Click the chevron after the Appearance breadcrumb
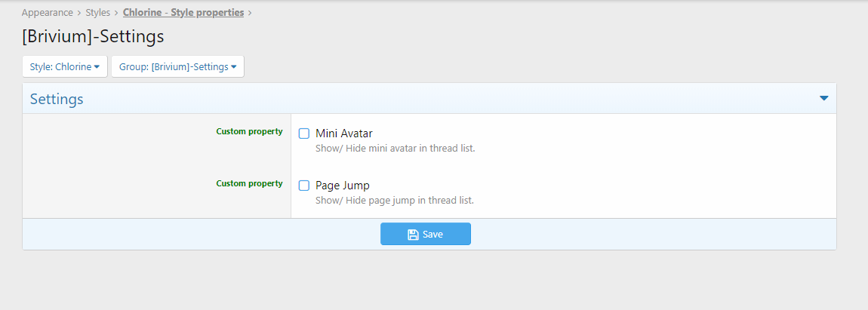Viewport: 868px width, 310px height. (x=79, y=13)
